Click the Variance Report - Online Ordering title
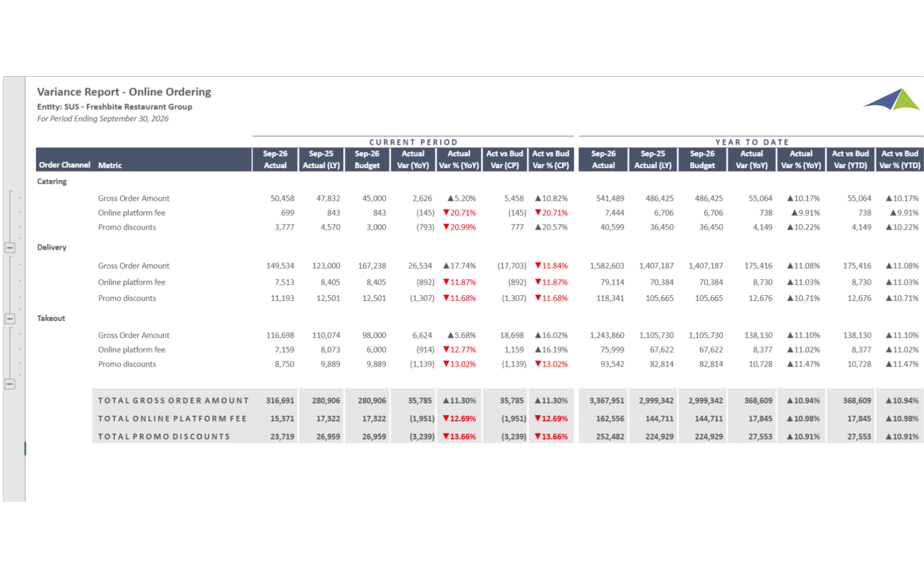 click(x=124, y=92)
